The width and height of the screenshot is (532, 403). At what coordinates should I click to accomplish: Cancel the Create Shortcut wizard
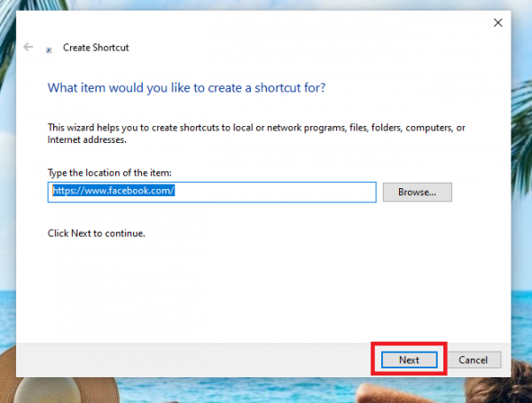[x=473, y=360]
